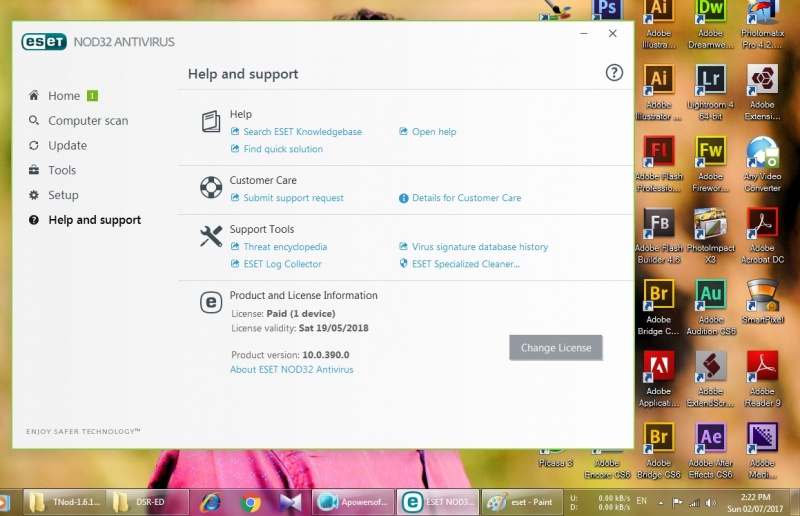Select the Adobe Acrobat DC icon
Viewport: 800px width, 516px height.
(762, 236)
